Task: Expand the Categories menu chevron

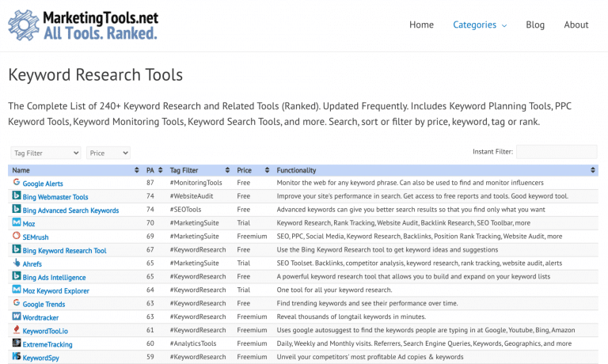Action: tap(504, 25)
